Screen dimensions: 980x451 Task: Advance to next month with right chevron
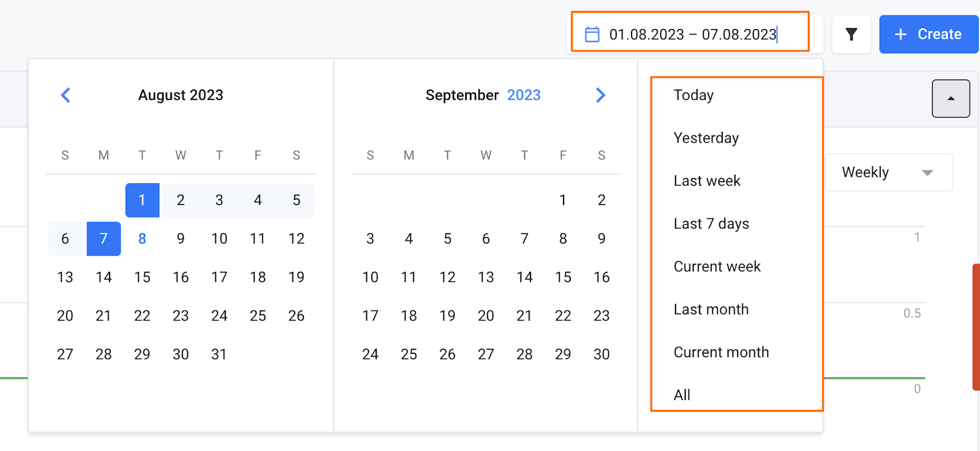(600, 95)
